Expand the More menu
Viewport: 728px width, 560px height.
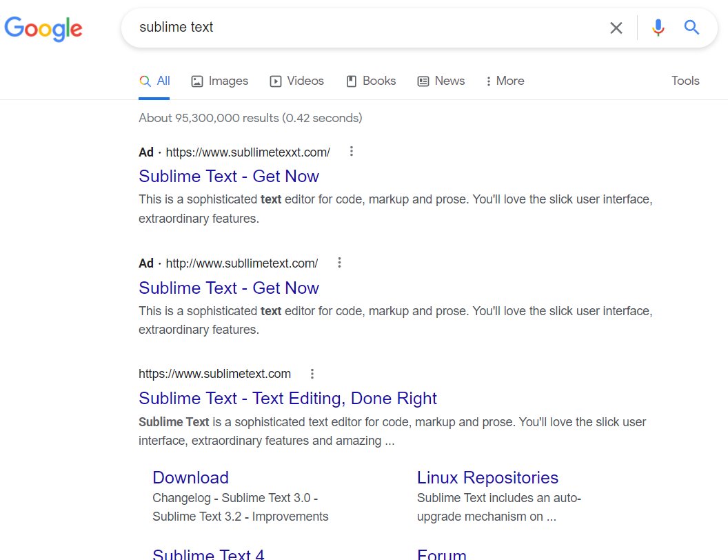tap(505, 81)
